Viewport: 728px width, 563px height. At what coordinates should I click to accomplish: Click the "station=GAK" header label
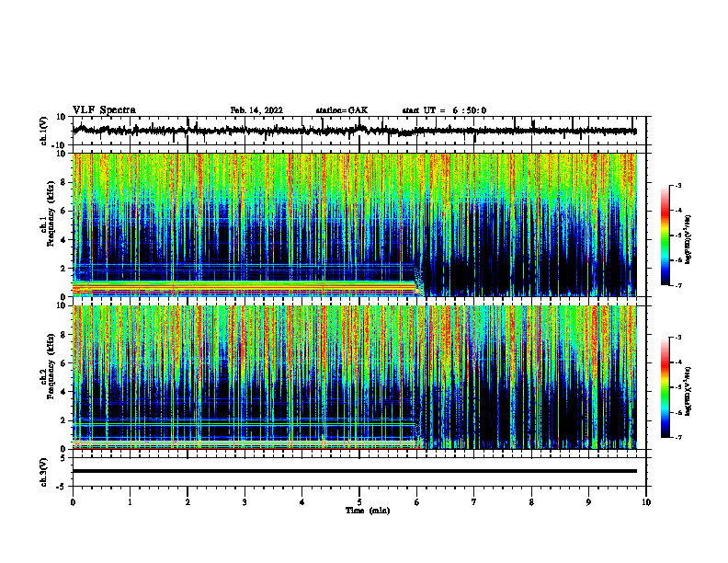click(342, 110)
